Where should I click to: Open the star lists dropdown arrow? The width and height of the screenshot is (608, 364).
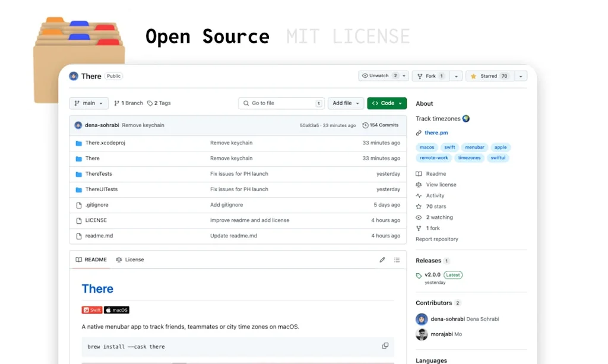[521, 76]
